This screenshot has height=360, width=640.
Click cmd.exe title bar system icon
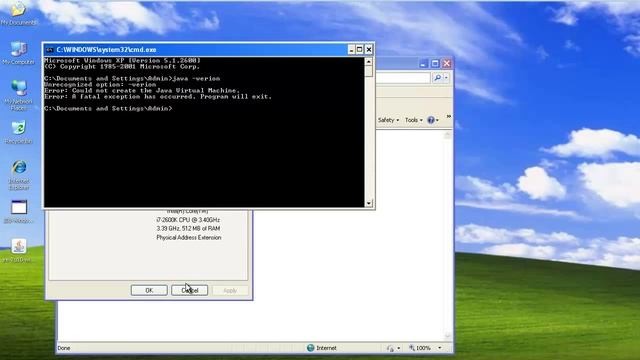coord(49,50)
